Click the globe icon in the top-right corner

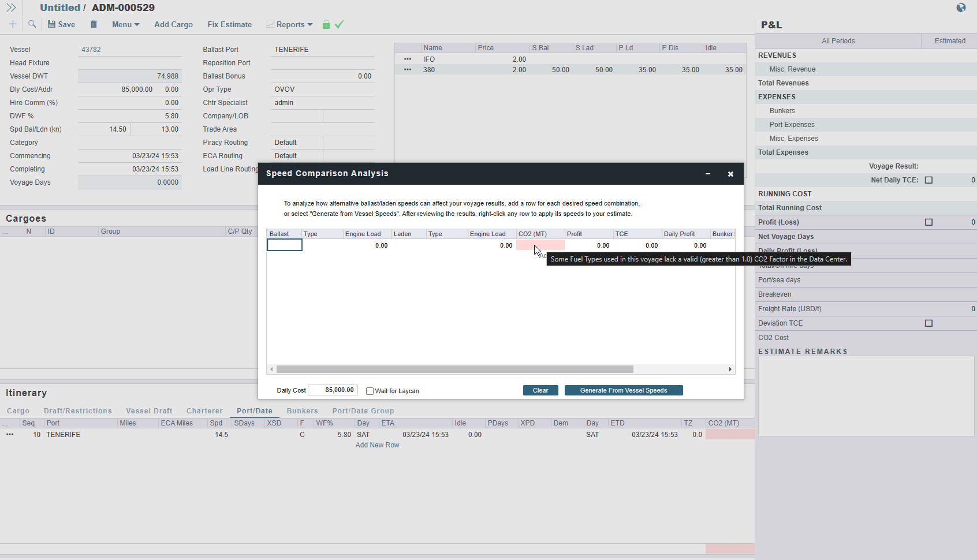tap(961, 8)
